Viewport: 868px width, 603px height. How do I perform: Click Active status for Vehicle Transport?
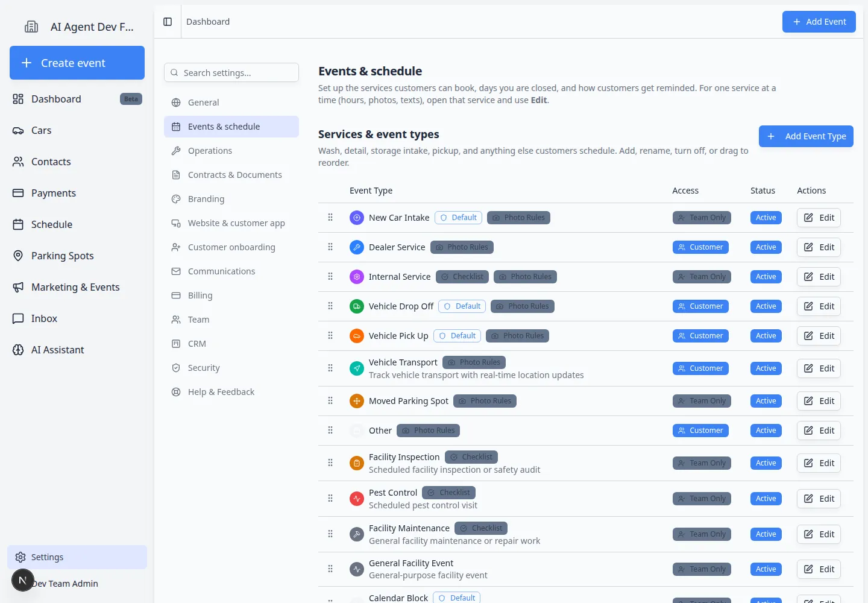(766, 368)
